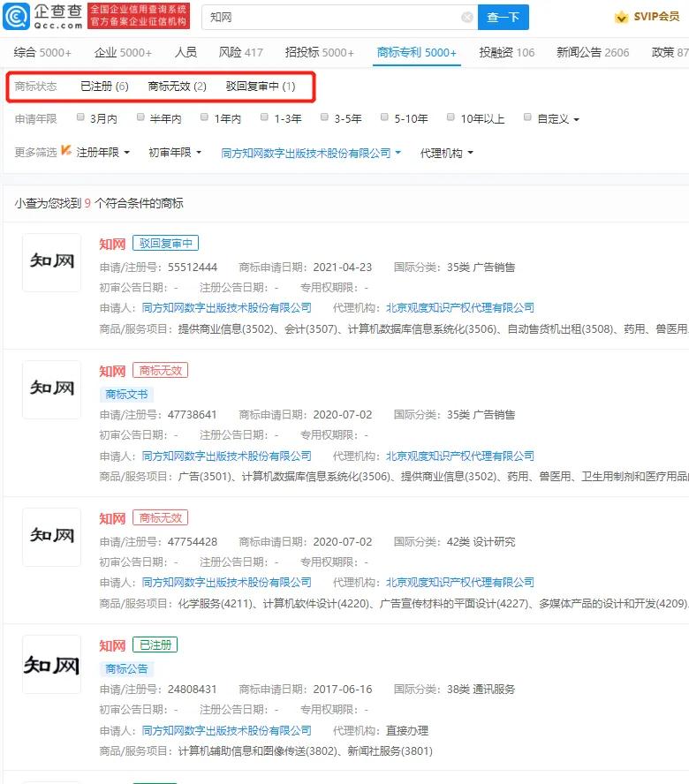Open applicant link in the 24808431 entry
The width and height of the screenshot is (689, 784).
[227, 730]
